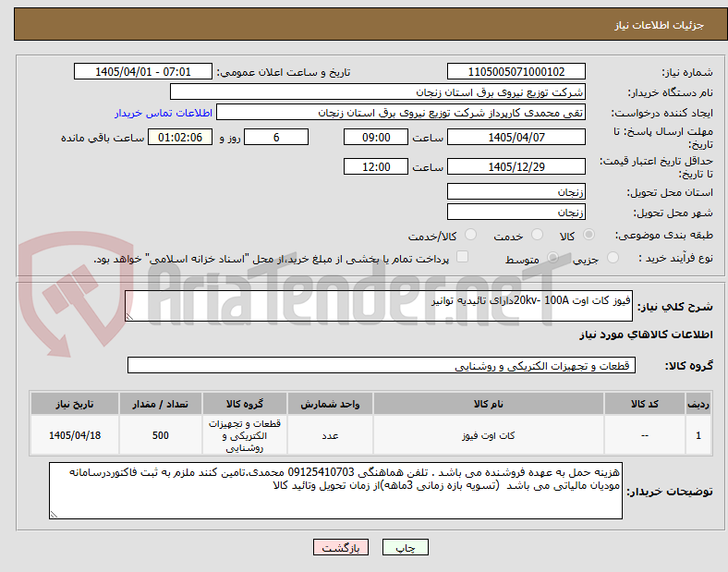Click the شماره نیاز label
Image resolution: width=728 pixels, height=572 pixels.
[x=687, y=72]
